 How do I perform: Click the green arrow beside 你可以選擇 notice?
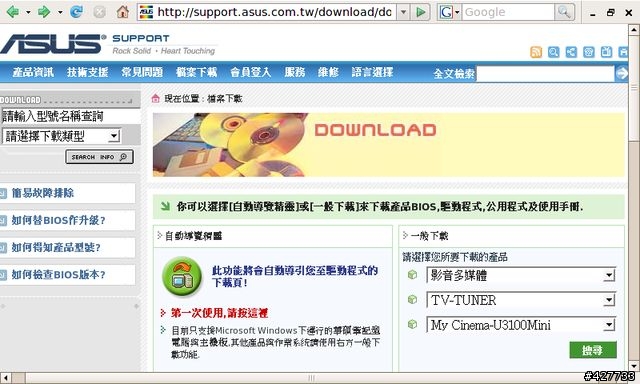tap(165, 206)
